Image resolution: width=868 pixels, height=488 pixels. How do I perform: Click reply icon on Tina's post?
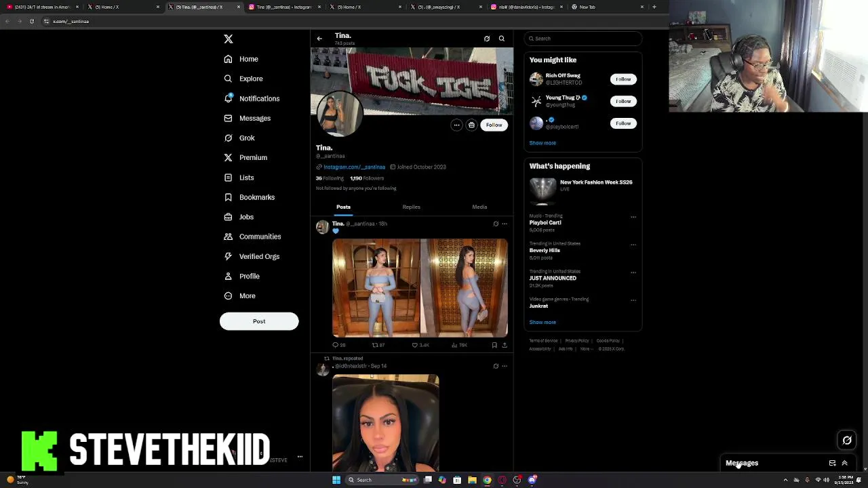(335, 345)
